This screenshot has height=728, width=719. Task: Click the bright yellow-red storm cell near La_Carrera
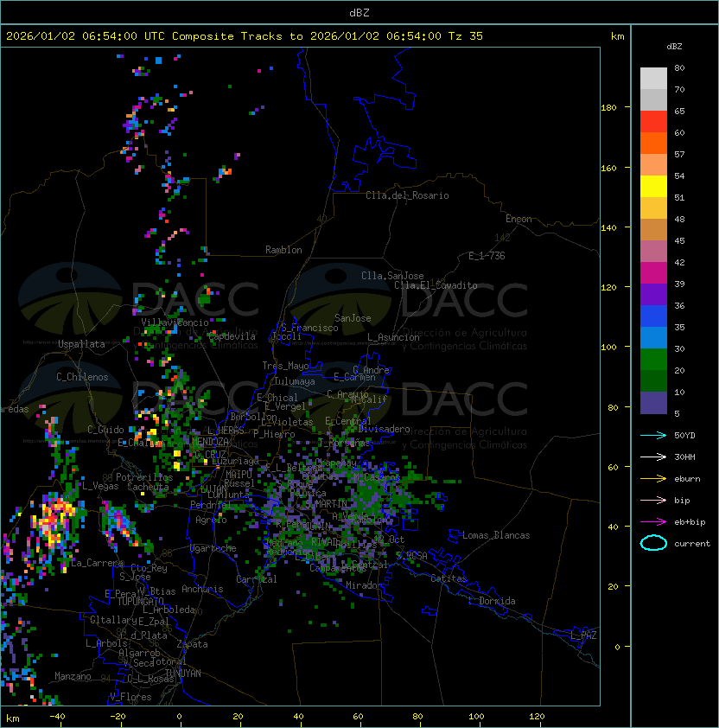54,520
